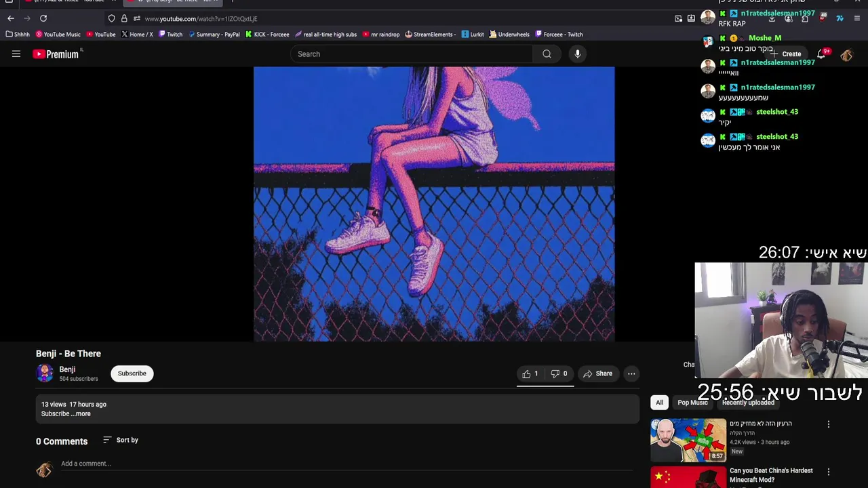Click the video player artwork
868x488 pixels.
(x=434, y=203)
